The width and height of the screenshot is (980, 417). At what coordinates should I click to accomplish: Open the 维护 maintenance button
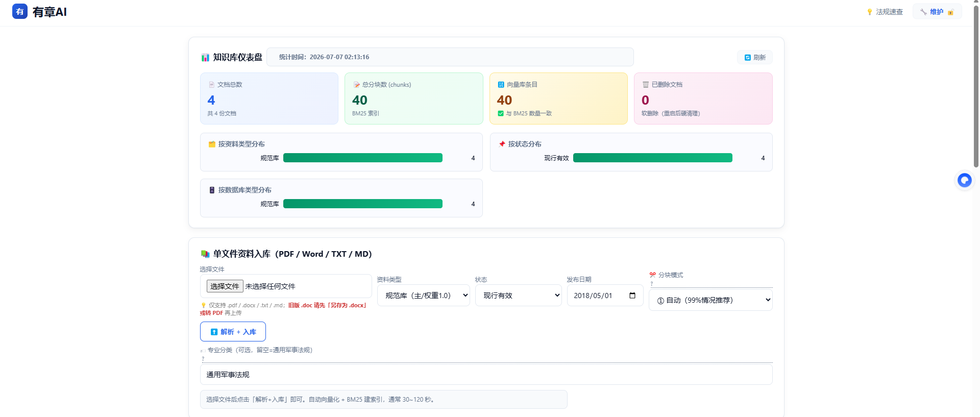coord(937,12)
